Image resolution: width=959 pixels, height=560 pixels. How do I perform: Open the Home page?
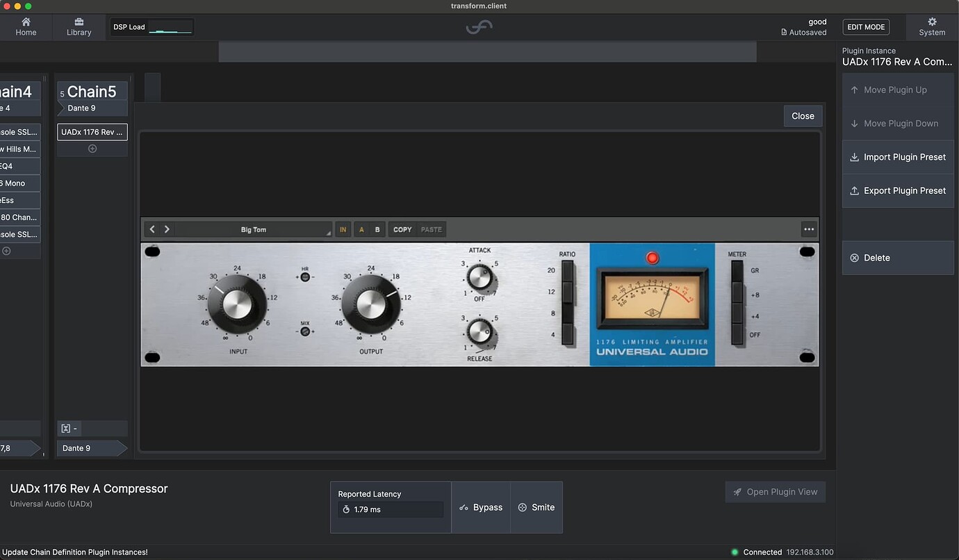click(x=26, y=27)
